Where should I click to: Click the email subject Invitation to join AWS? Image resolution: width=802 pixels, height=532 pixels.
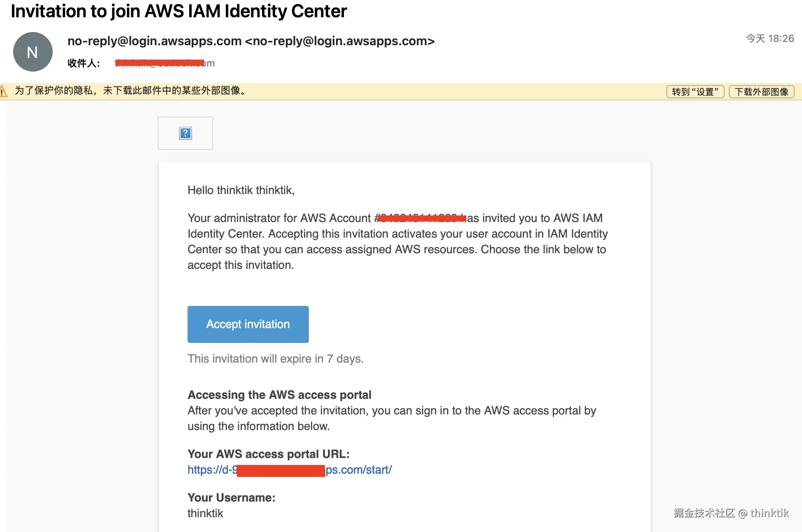[x=179, y=11]
